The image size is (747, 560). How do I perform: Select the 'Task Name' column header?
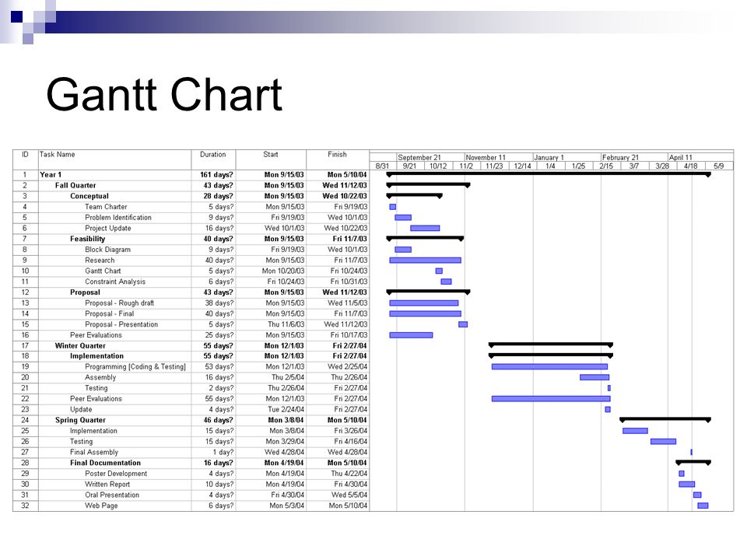click(x=57, y=154)
